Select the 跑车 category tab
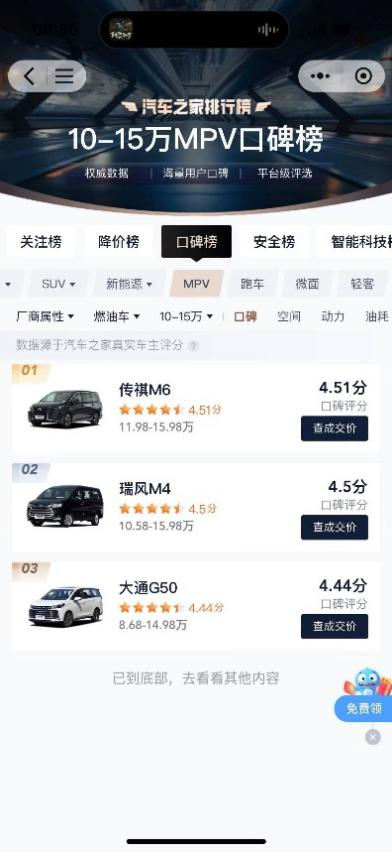392x852 pixels. pos(252,284)
